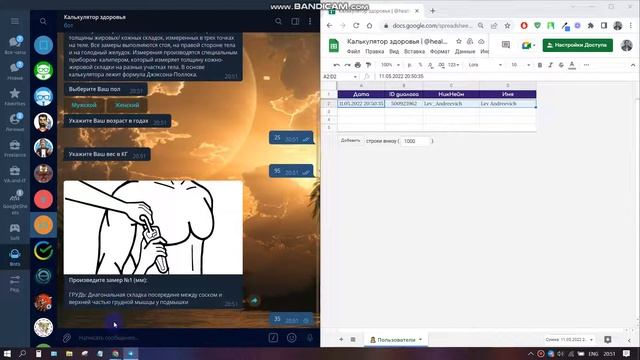
Task: Open a new Chrome tab
Action: coord(433,11)
